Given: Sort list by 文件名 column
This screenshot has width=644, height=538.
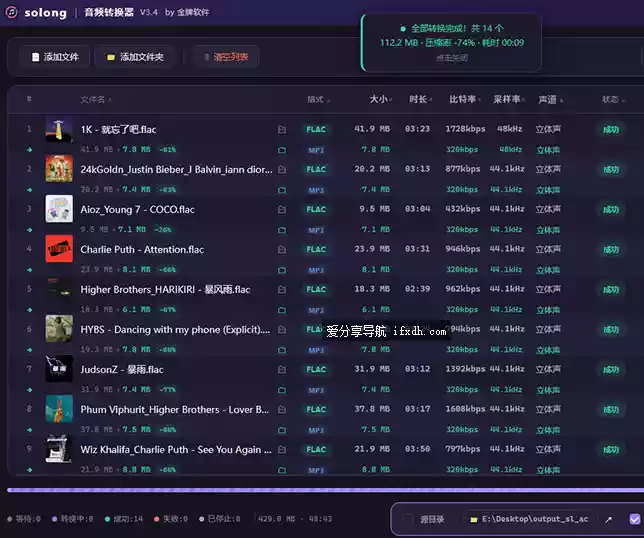Looking at the screenshot, I should click(x=96, y=99).
